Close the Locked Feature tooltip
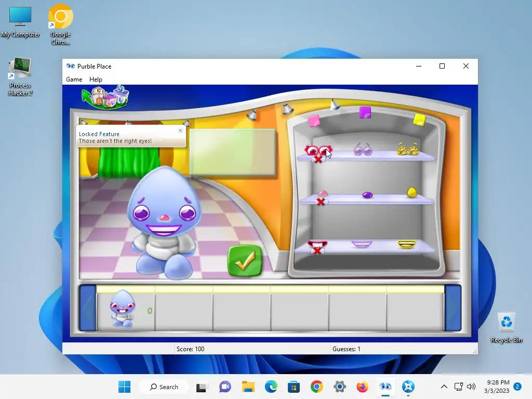The image size is (532, 399). coord(180,130)
